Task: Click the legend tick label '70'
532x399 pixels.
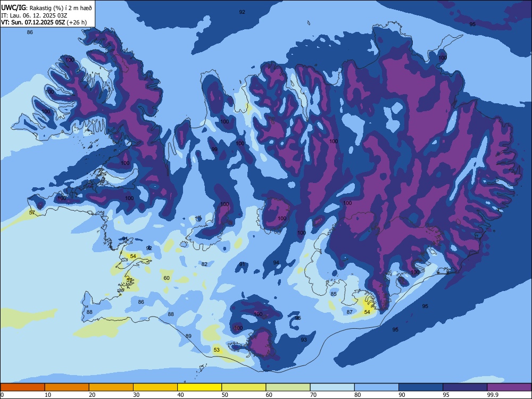Action: (313, 395)
